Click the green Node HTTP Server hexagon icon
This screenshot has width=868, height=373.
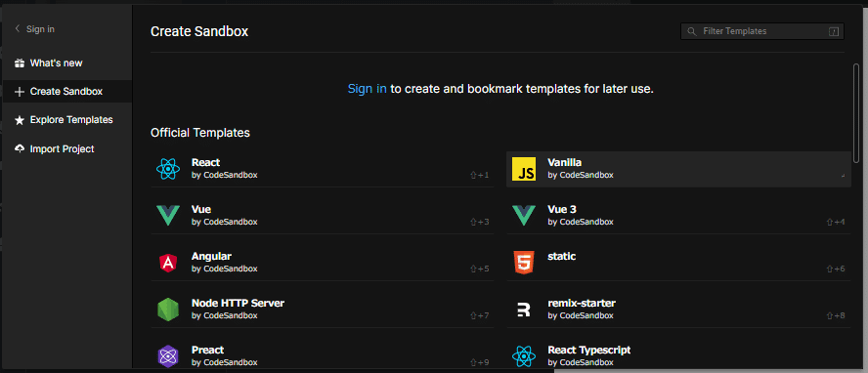click(x=168, y=310)
